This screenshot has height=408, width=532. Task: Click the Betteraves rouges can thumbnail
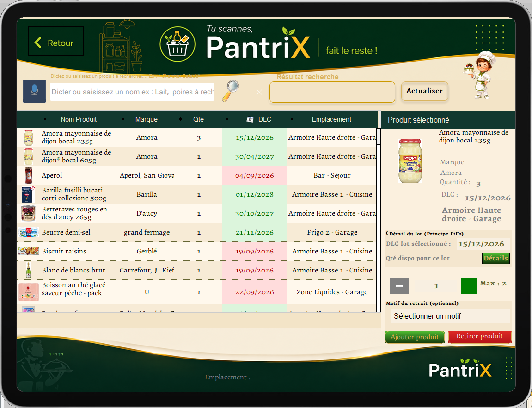tap(28, 213)
